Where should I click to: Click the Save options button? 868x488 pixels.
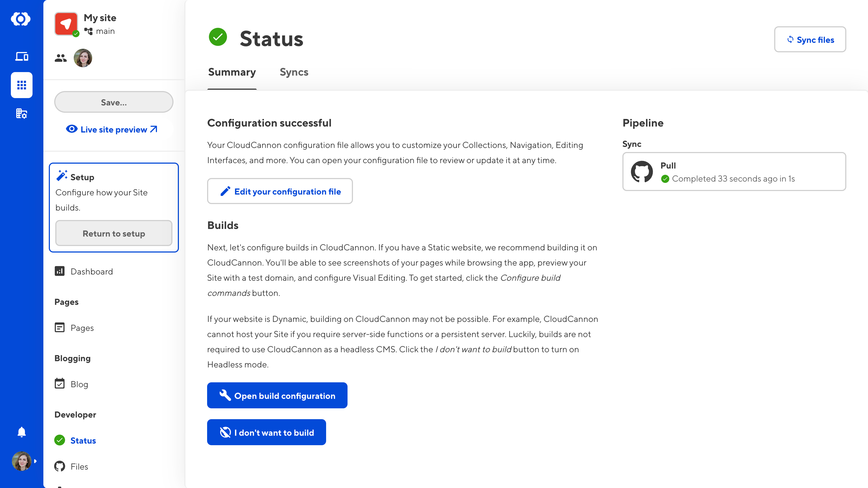point(113,102)
